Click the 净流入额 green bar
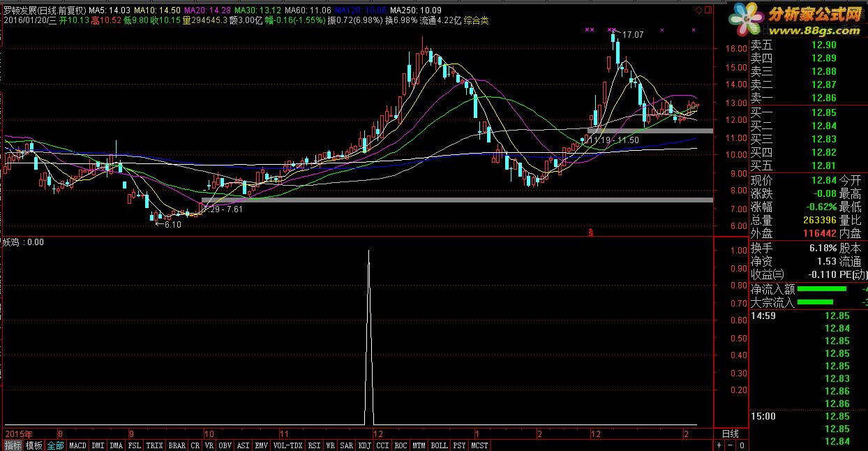 [x=821, y=288]
